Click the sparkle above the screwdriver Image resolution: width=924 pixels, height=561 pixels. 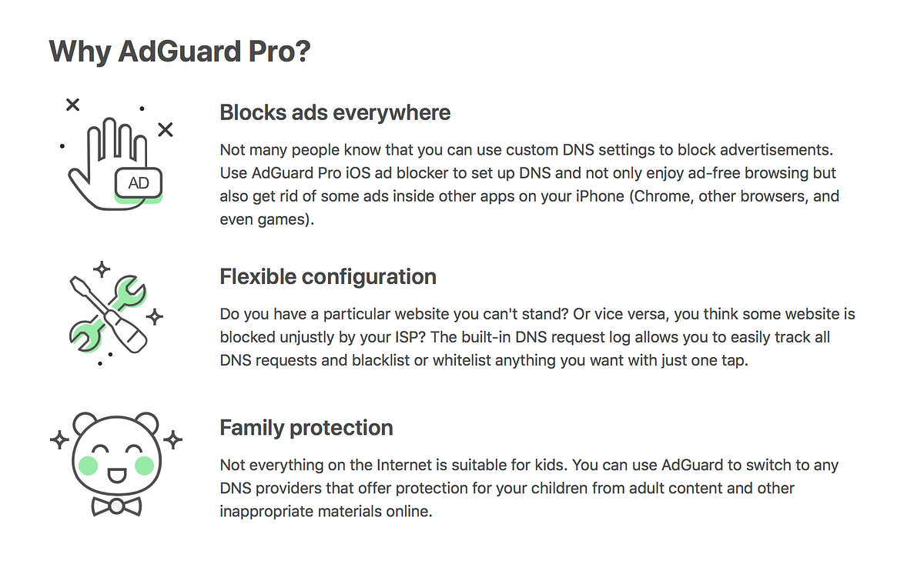pyautogui.click(x=101, y=269)
